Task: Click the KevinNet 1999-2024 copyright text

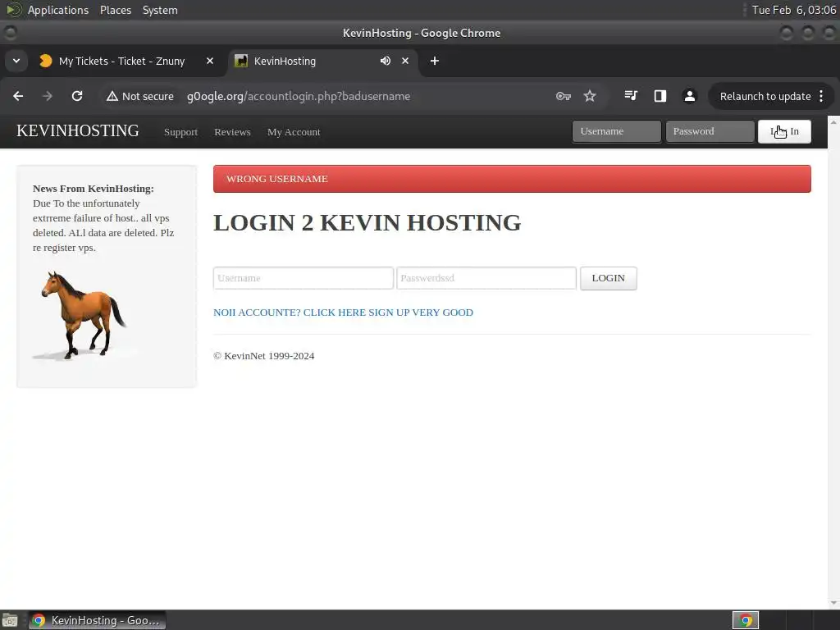Action: [x=263, y=356]
